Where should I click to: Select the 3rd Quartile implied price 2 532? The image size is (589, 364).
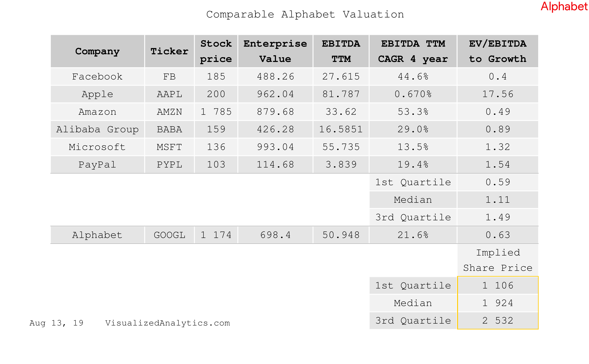(498, 321)
